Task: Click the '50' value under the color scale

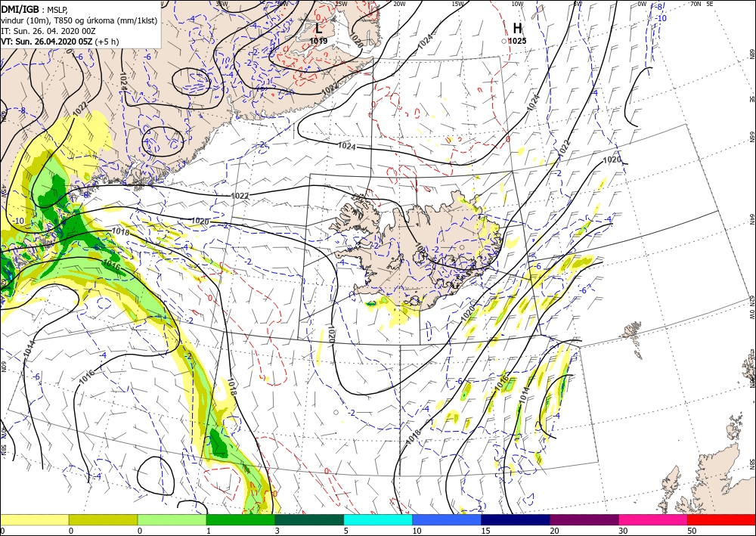Action: tap(692, 531)
